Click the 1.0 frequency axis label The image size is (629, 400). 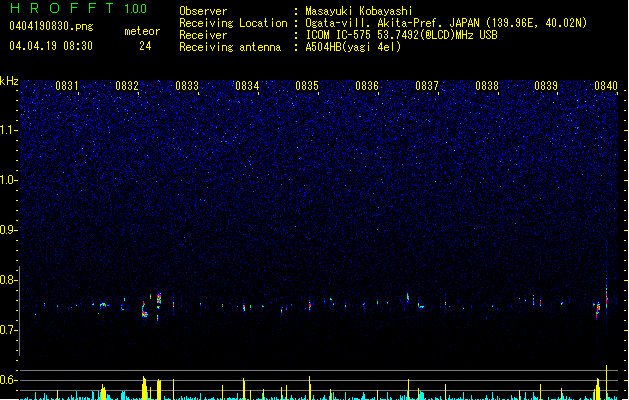8,180
